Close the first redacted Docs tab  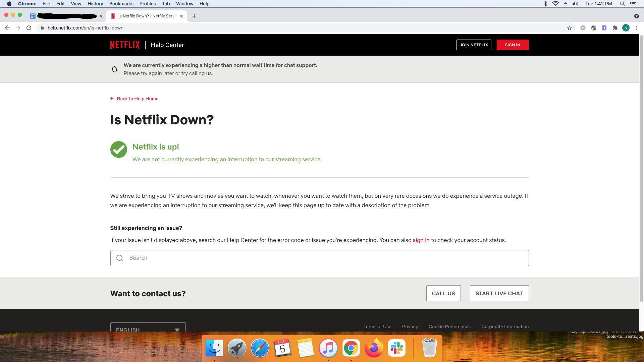click(101, 16)
